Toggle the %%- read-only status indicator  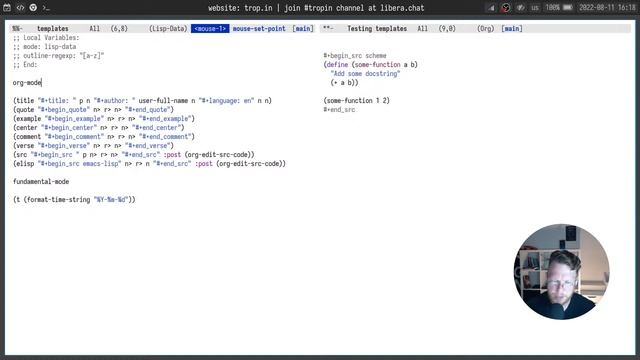(x=18, y=29)
